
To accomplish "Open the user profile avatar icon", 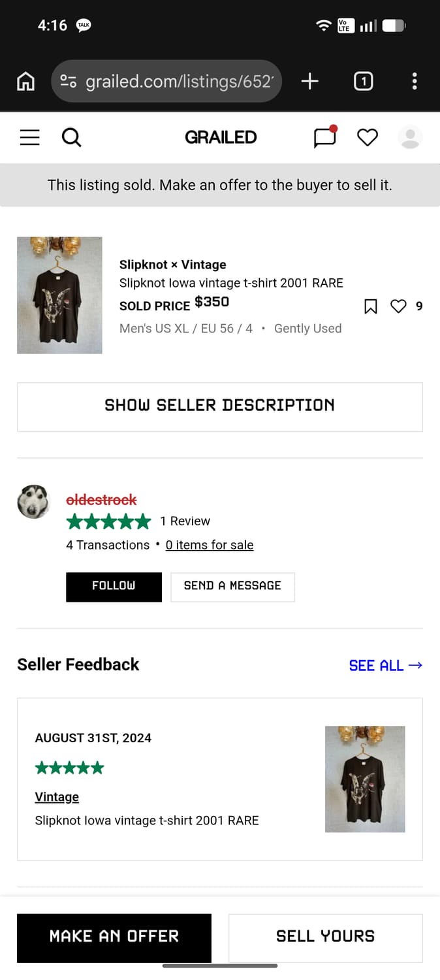I will (x=410, y=137).
